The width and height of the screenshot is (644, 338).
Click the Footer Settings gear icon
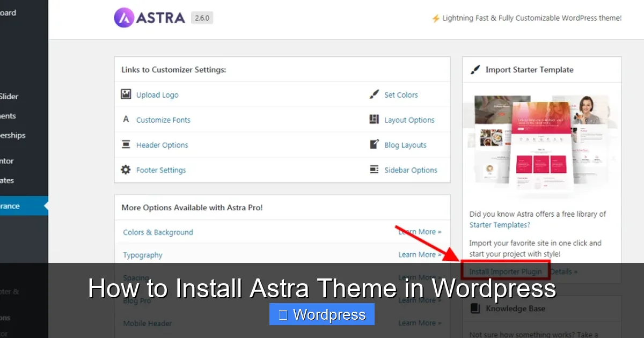pyautogui.click(x=126, y=170)
